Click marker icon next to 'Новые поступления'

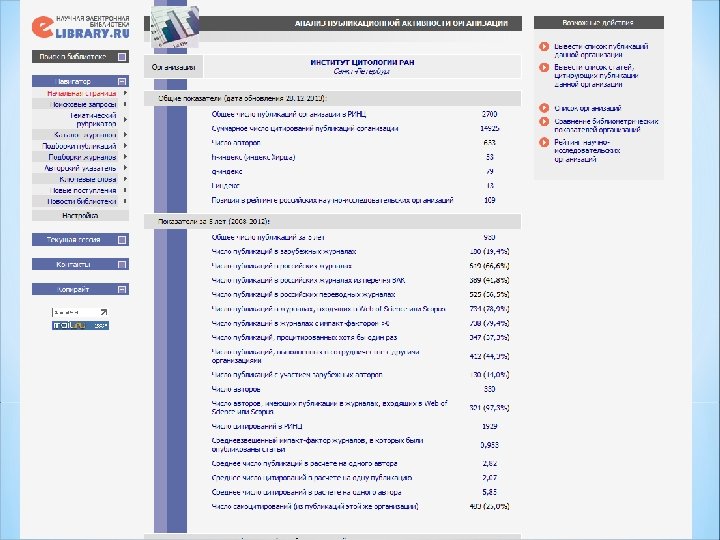[x=125, y=190]
